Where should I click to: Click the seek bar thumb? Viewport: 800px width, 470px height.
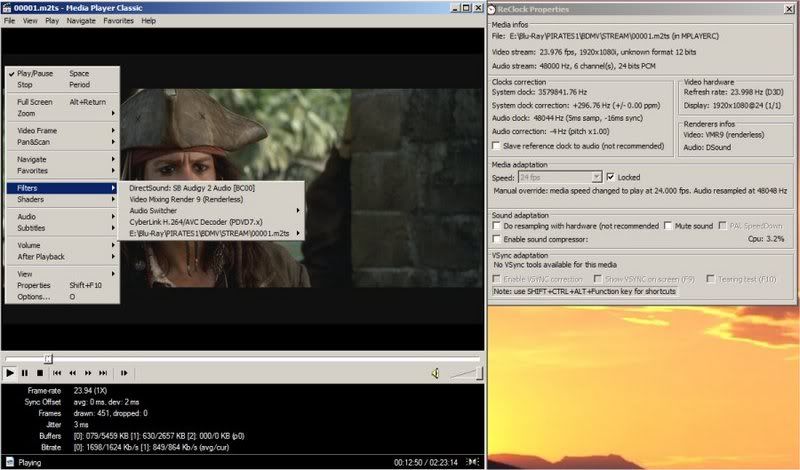click(48, 359)
